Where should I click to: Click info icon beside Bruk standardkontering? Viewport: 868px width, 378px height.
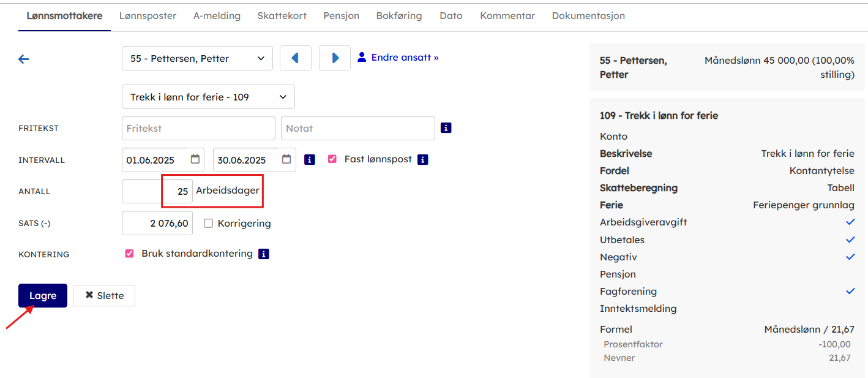[264, 254]
